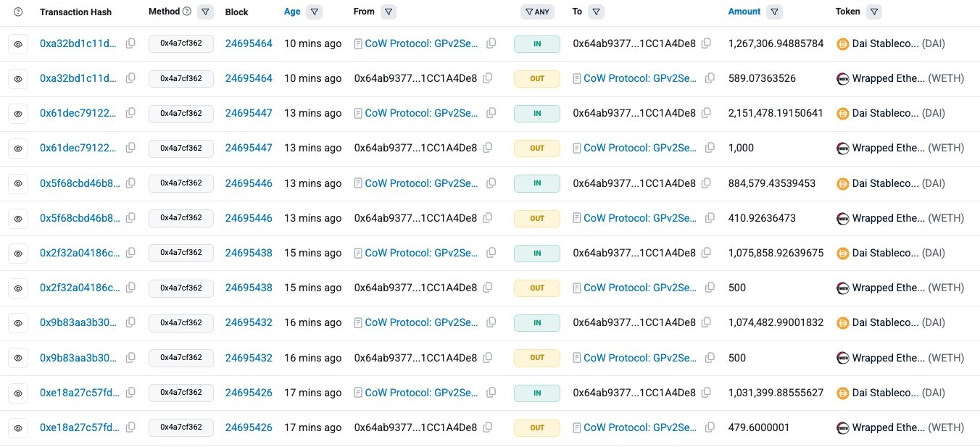Copy the To address in 1,267,306.94885784 DAI row
980x447 pixels.
click(x=706, y=43)
